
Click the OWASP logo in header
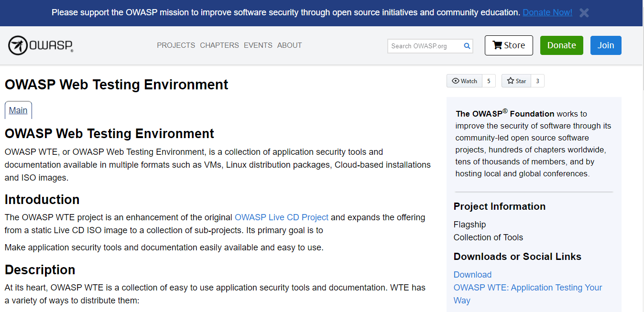41,45
